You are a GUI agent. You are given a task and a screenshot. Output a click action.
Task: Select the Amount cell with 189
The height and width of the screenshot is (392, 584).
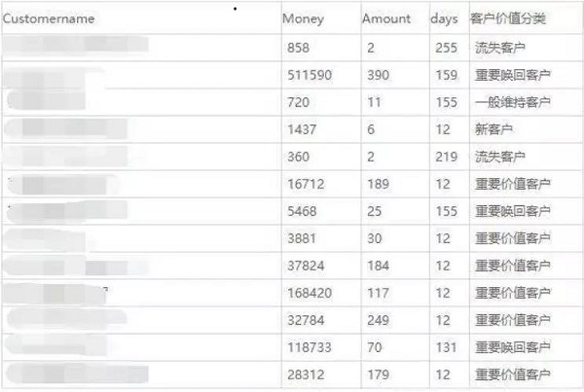pos(377,184)
